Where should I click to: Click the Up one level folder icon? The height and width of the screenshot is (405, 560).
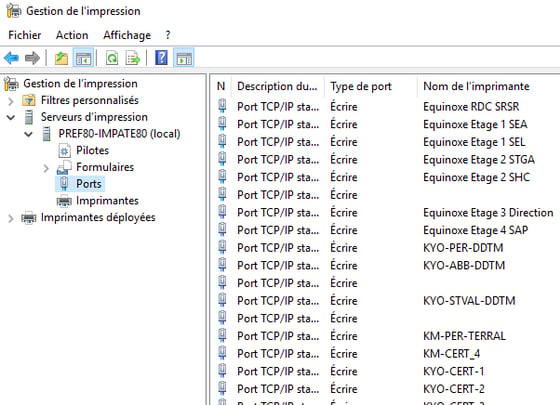coord(61,58)
